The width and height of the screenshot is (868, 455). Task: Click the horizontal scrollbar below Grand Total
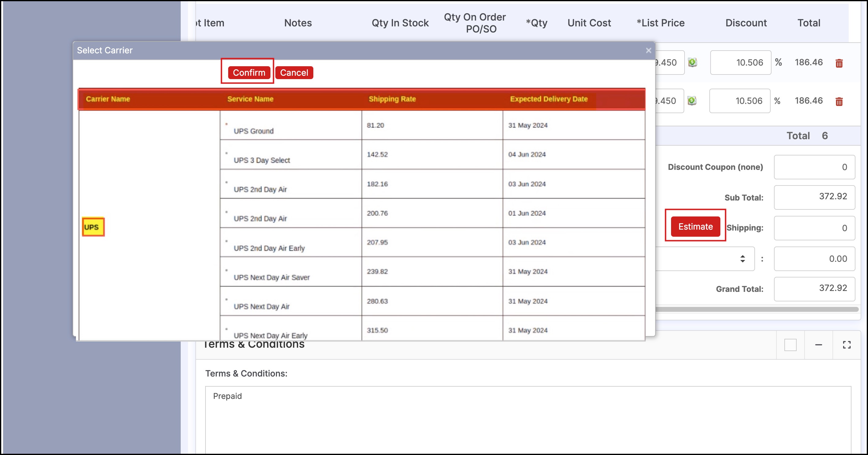(757, 309)
